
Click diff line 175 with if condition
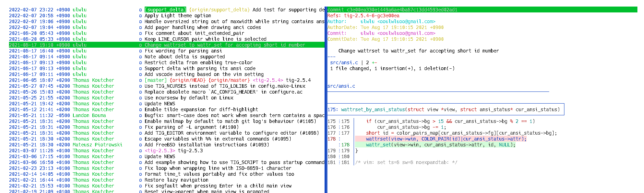pos(431,121)
